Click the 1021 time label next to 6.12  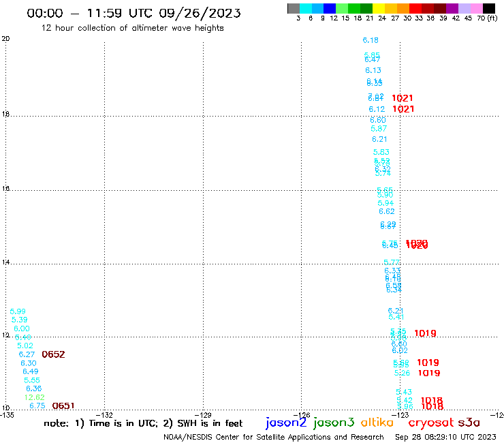pyautogui.click(x=403, y=109)
